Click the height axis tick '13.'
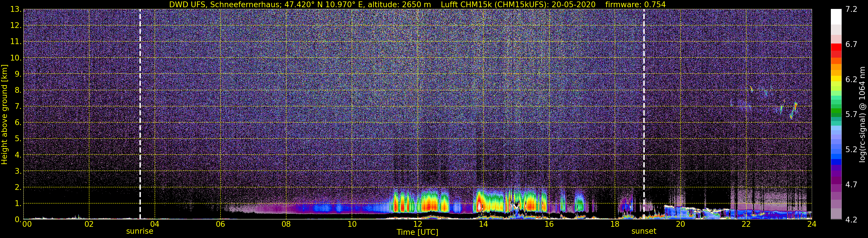 coord(16,10)
